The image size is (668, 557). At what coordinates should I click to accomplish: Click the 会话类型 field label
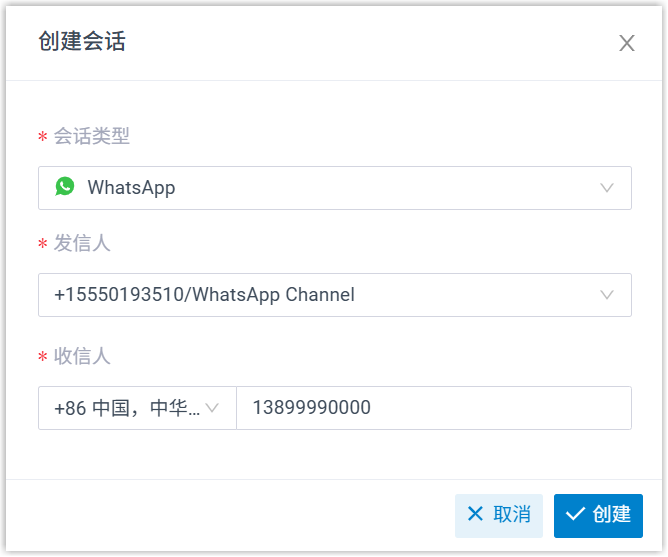tap(92, 136)
